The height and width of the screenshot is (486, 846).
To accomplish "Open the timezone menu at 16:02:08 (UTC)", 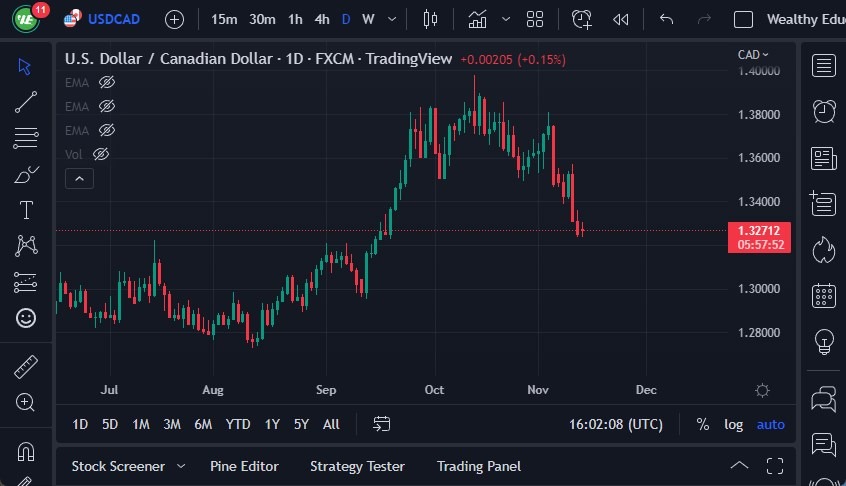I will [x=616, y=425].
